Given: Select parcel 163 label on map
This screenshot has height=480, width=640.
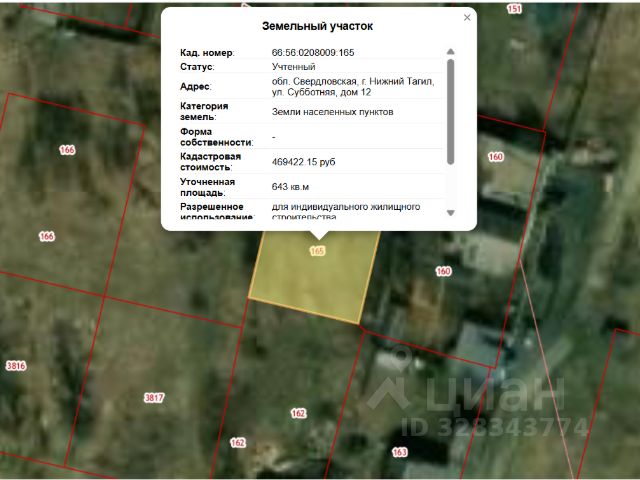Looking at the screenshot, I should point(400,452).
